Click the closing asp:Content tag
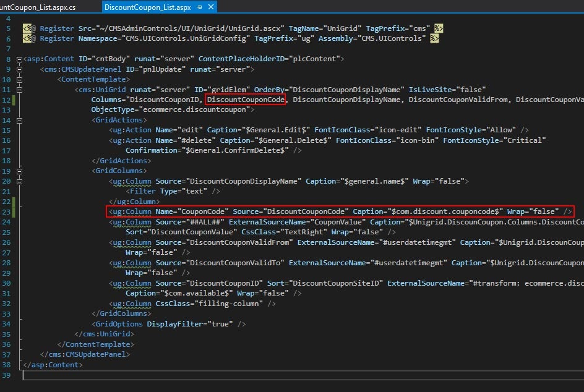This screenshot has width=584, height=392. click(52, 364)
